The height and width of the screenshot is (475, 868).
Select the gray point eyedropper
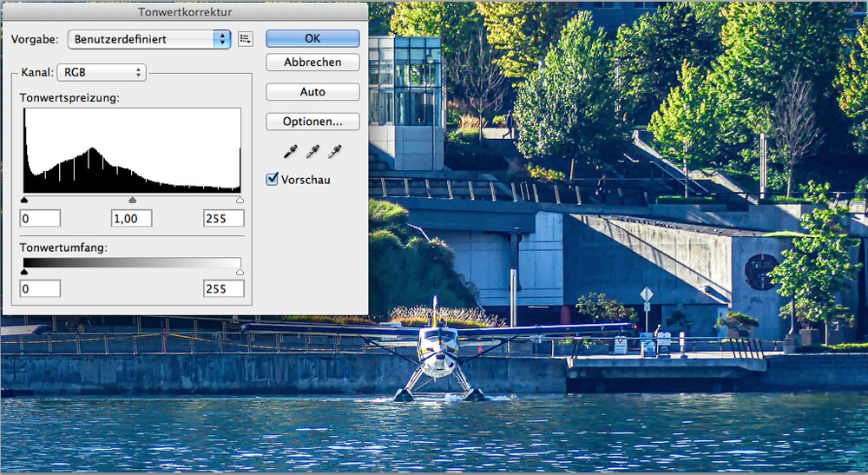312,152
